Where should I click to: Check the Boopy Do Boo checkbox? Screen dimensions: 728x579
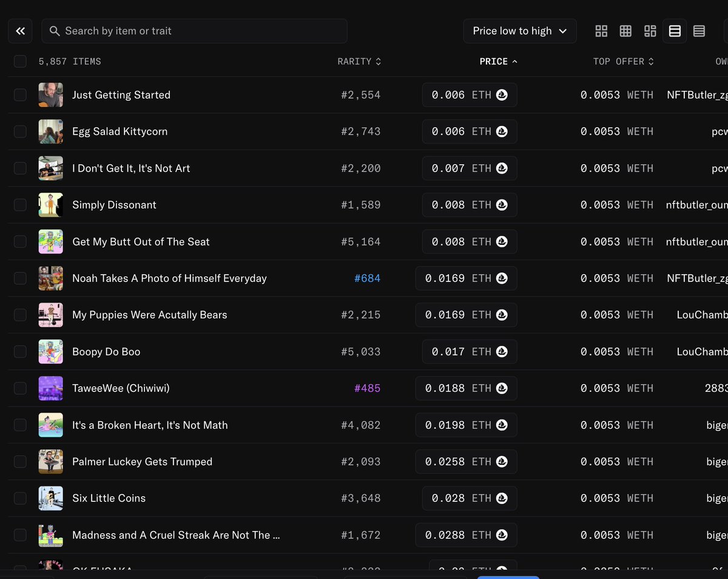pos(20,352)
